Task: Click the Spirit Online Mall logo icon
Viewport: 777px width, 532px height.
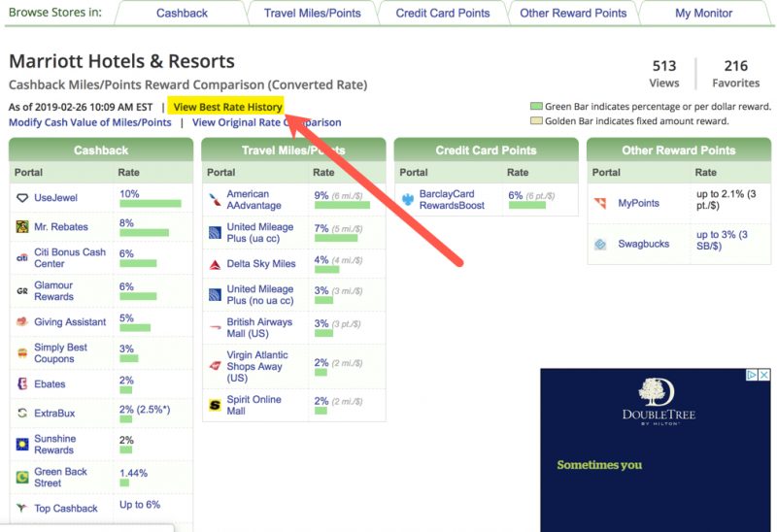Action: 215,405
